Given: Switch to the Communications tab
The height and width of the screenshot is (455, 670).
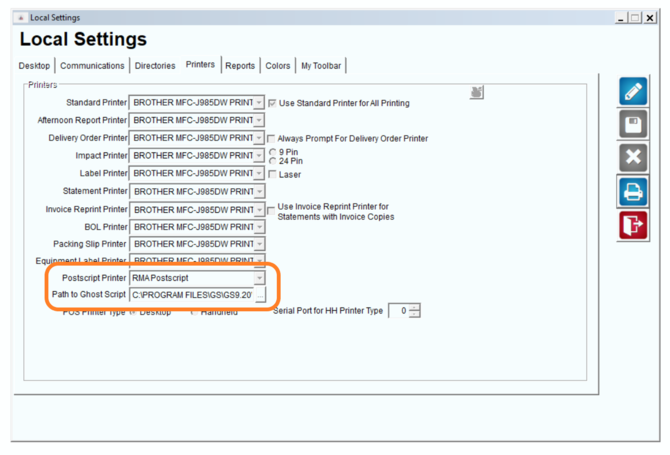Looking at the screenshot, I should [x=92, y=66].
